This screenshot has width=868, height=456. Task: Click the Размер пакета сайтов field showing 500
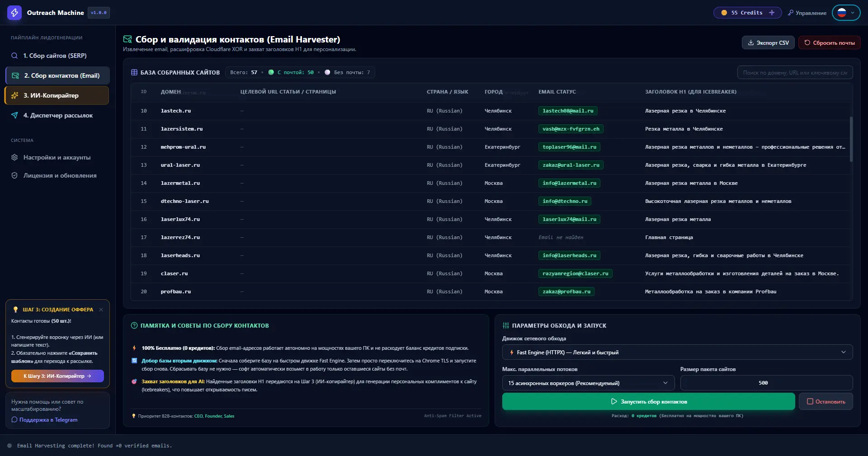pos(766,383)
